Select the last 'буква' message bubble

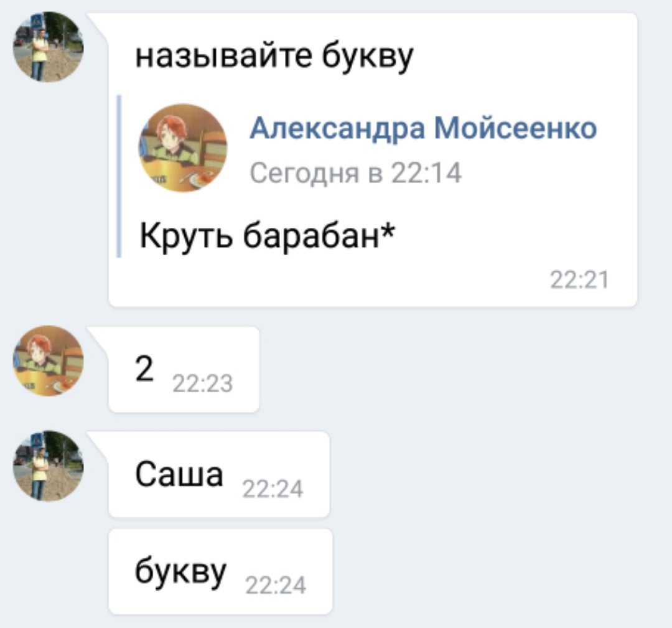[x=221, y=571]
